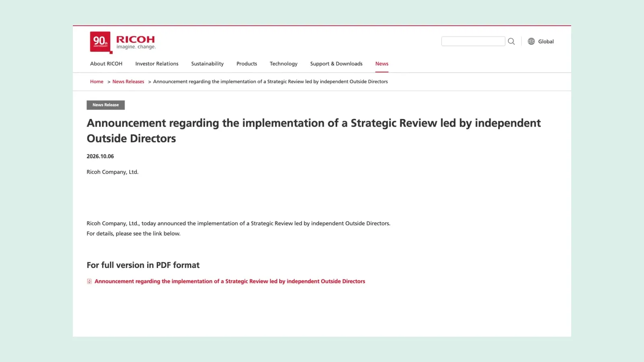Click 'For details, please see the link below.'
Viewport: 644px width, 362px height.
(133, 234)
